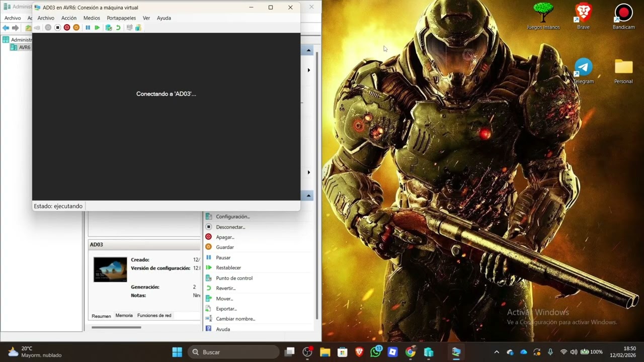The width and height of the screenshot is (644, 362).
Task: Click the red Shut Down toolbar icon
Action: click(x=67, y=28)
